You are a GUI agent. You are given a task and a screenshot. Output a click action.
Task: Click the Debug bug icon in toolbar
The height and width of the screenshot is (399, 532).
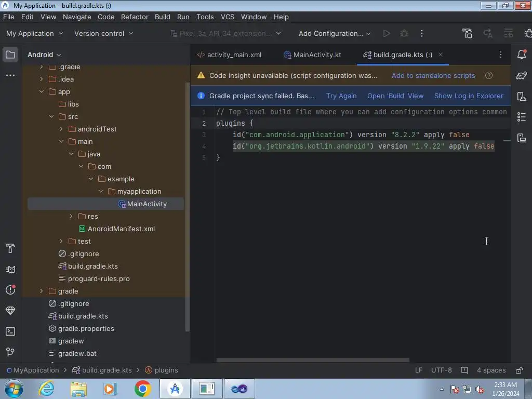coord(404,33)
